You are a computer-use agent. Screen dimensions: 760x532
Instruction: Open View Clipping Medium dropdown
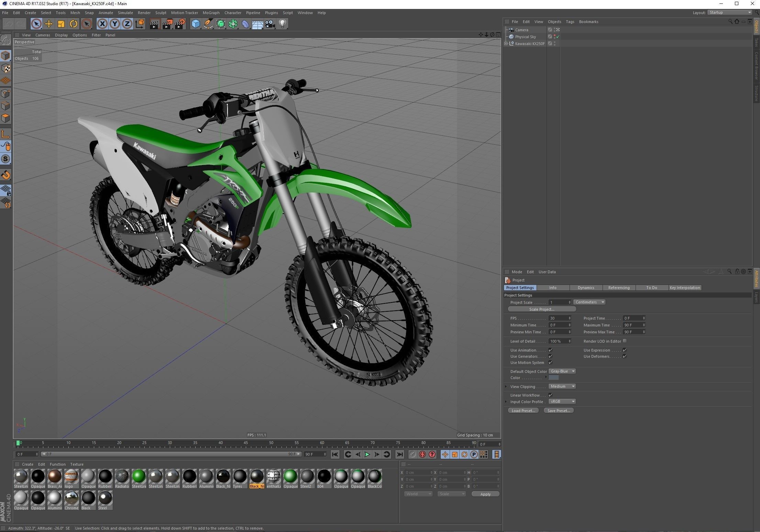pyautogui.click(x=562, y=386)
